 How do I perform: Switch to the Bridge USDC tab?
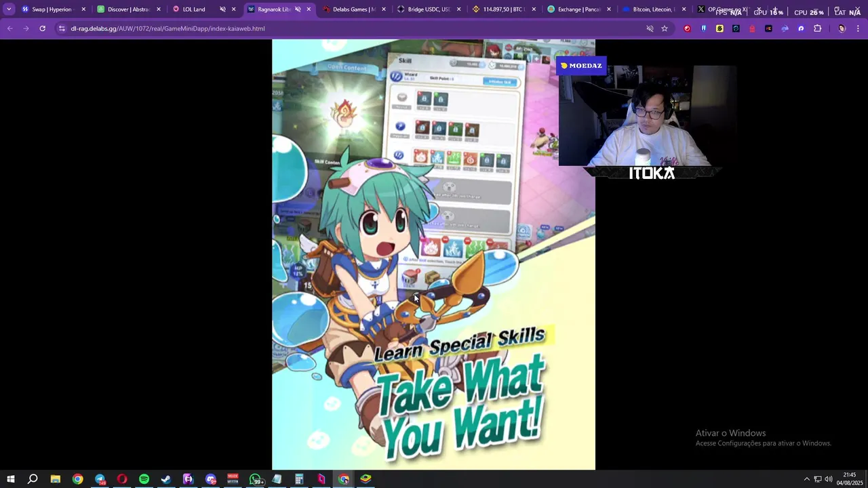(429, 9)
